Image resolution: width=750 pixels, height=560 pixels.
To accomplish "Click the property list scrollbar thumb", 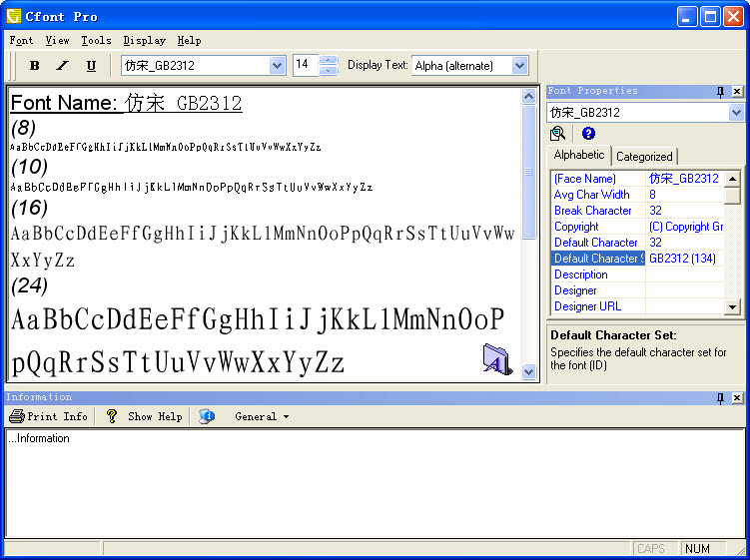I will tap(732, 195).
